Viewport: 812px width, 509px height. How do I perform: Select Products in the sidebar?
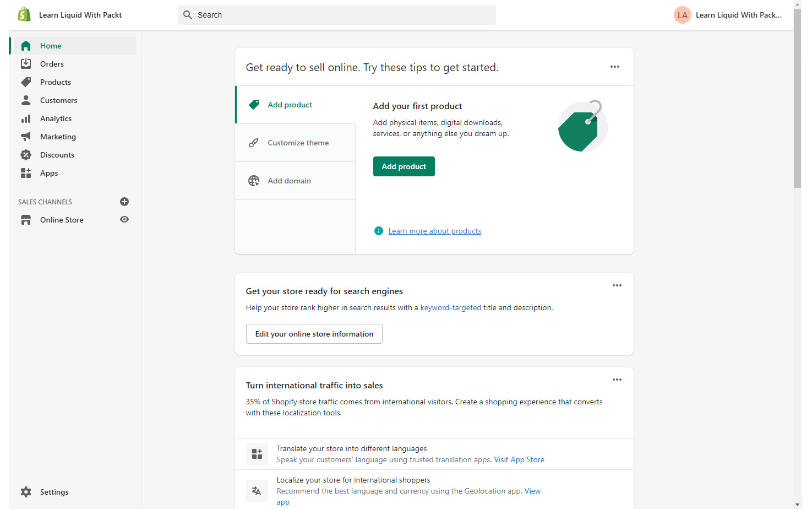pos(55,82)
